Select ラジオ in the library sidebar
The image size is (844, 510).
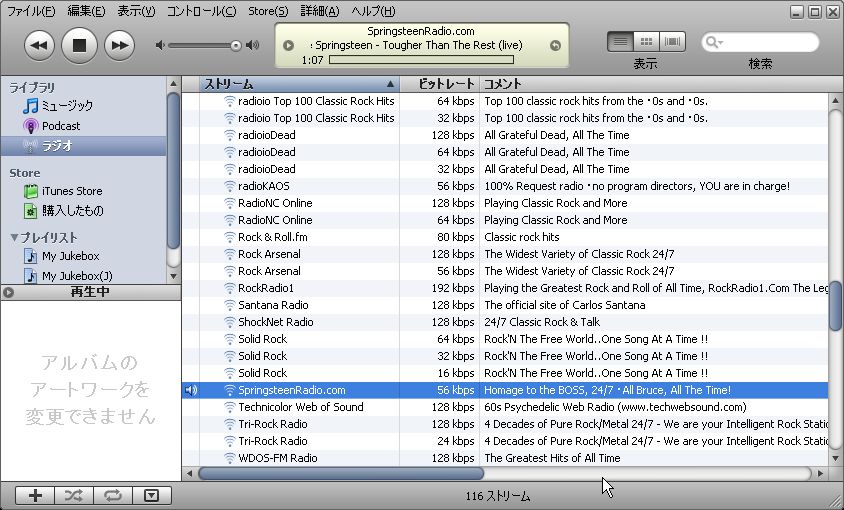83,146
